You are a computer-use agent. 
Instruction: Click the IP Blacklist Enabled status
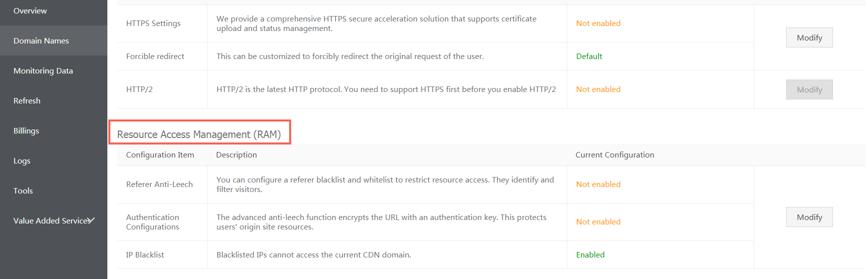pyautogui.click(x=590, y=255)
